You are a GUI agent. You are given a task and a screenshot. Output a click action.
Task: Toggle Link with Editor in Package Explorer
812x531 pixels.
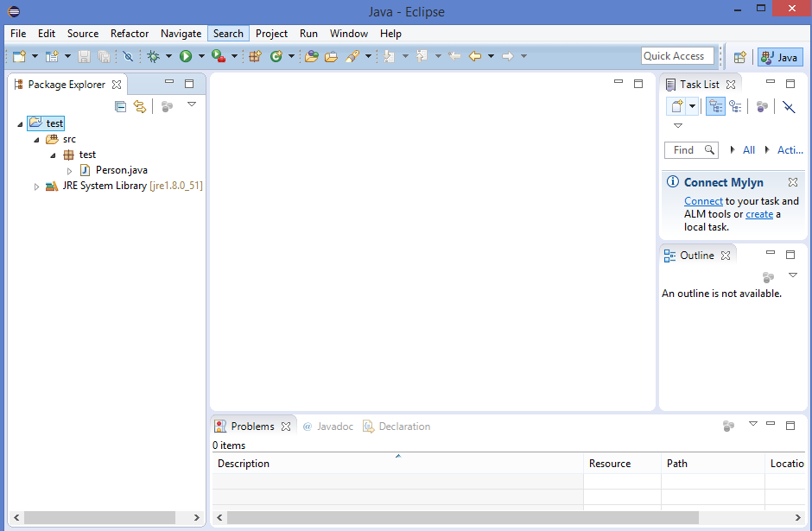pos(140,106)
